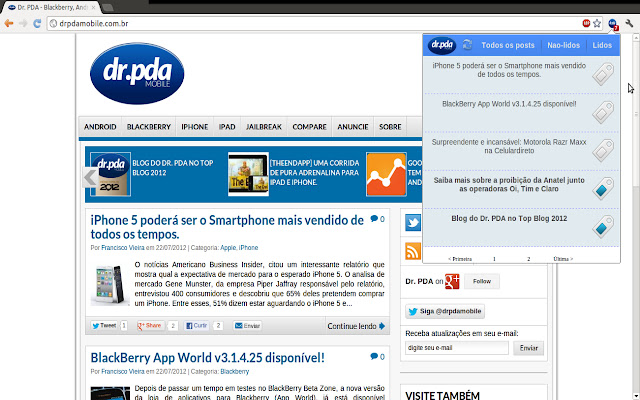
Task: Click BlackBerry article comment bubble icon
Action: pyautogui.click(x=374, y=356)
